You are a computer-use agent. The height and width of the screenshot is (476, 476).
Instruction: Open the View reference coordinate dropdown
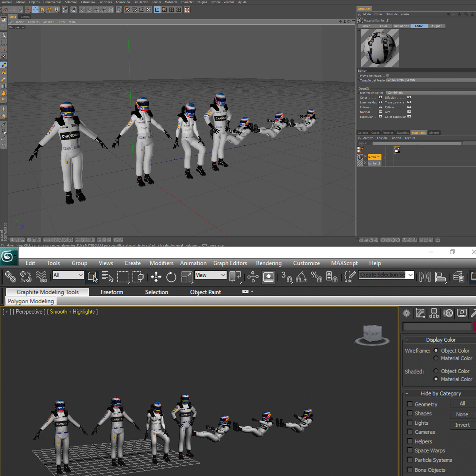point(211,275)
